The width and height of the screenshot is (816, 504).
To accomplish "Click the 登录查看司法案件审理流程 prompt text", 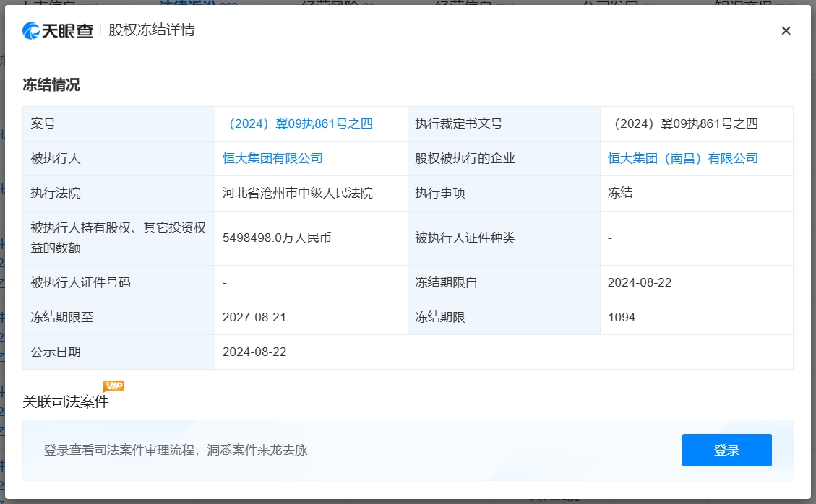I will (176, 450).
